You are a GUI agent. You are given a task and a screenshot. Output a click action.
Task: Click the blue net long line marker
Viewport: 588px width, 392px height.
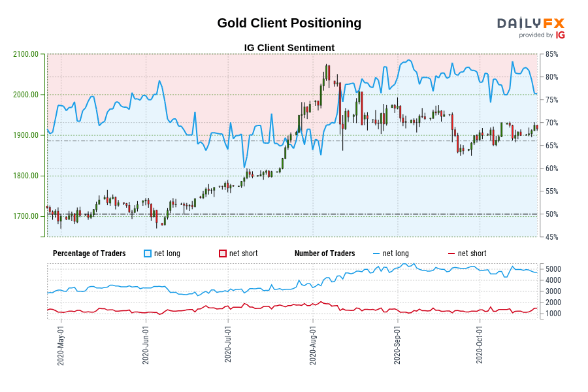tap(376, 254)
